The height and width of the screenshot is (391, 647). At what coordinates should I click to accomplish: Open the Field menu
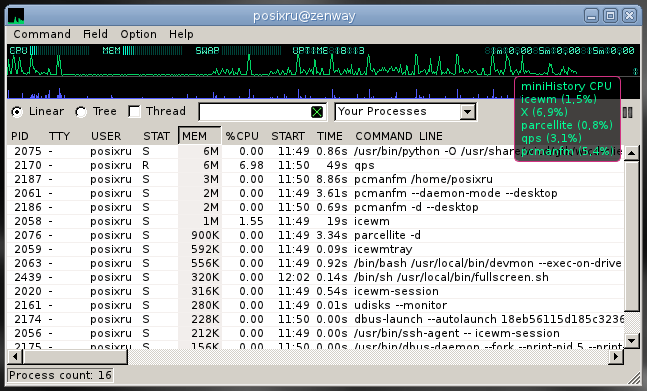pyautogui.click(x=95, y=34)
